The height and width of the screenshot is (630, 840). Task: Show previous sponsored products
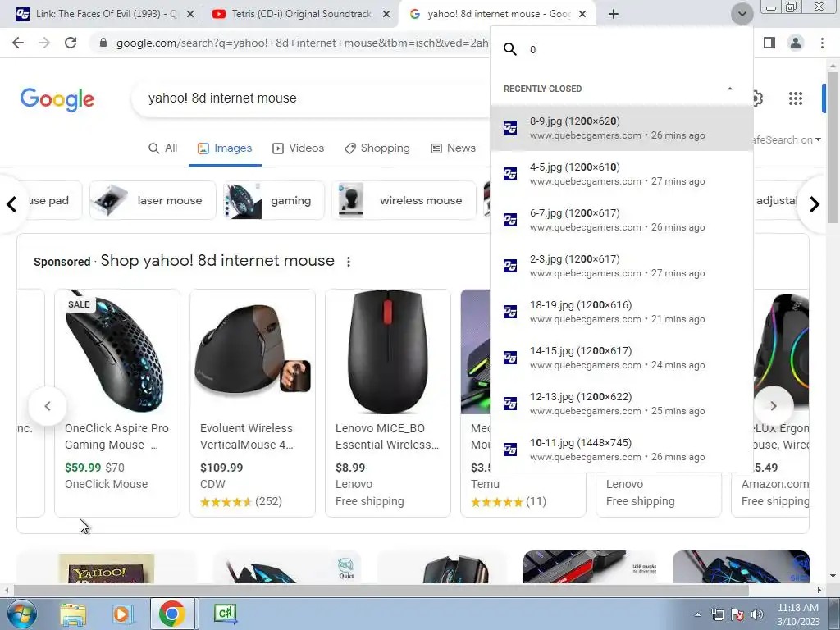[48, 406]
